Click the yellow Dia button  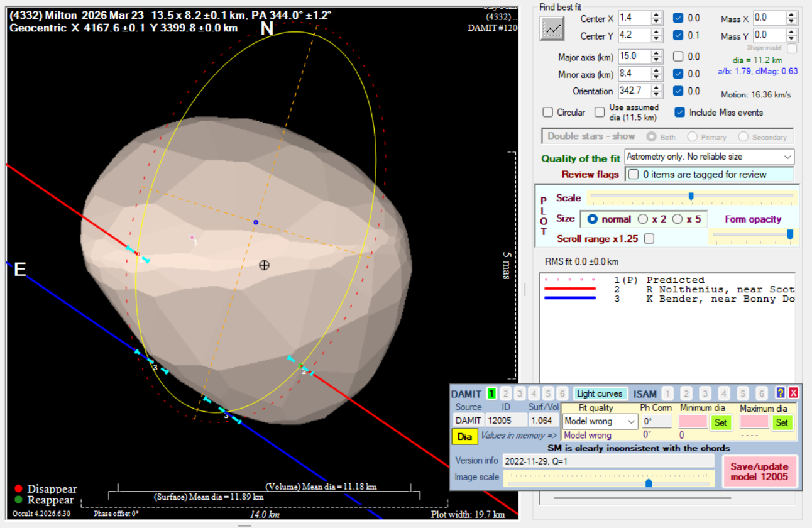coord(464,436)
